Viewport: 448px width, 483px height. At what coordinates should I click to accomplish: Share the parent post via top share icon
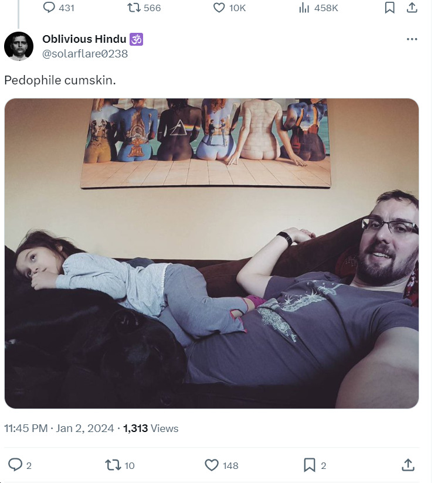click(412, 8)
